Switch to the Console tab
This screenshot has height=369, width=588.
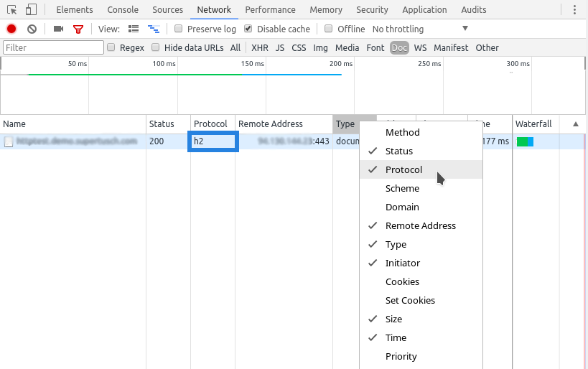[123, 10]
